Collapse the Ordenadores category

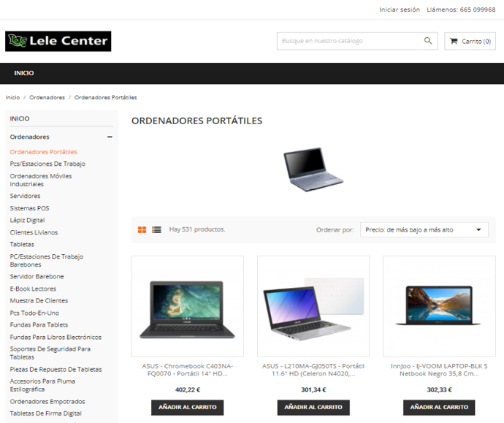click(x=110, y=137)
